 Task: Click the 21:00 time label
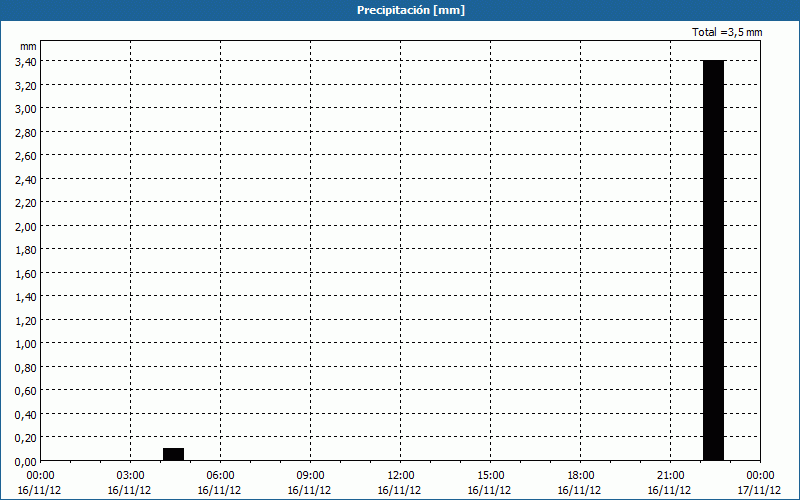(670, 476)
